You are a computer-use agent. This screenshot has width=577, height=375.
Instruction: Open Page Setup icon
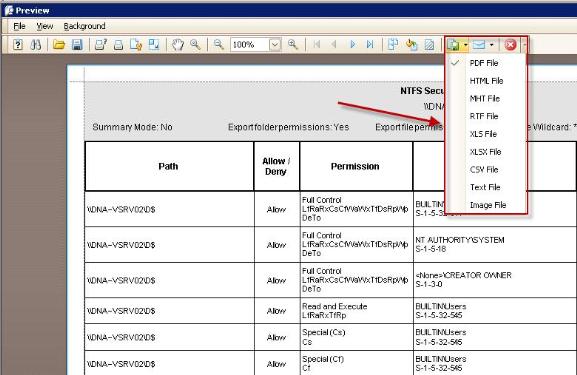point(136,45)
